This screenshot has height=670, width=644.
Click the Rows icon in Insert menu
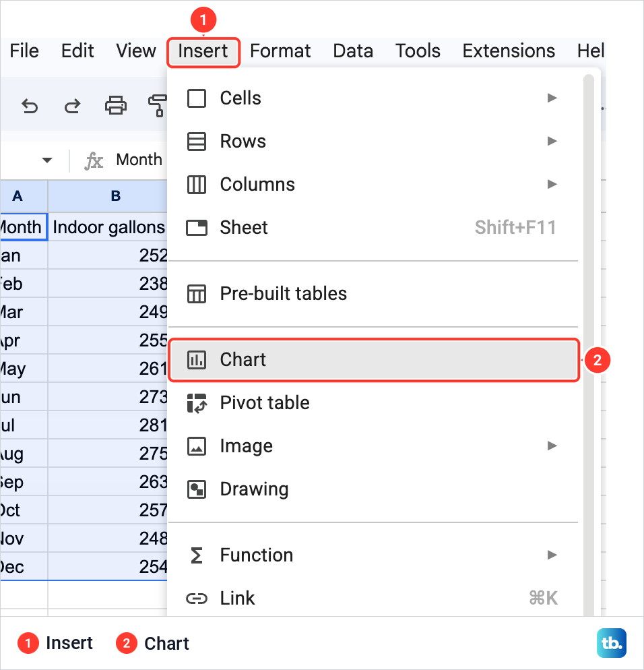[197, 142]
